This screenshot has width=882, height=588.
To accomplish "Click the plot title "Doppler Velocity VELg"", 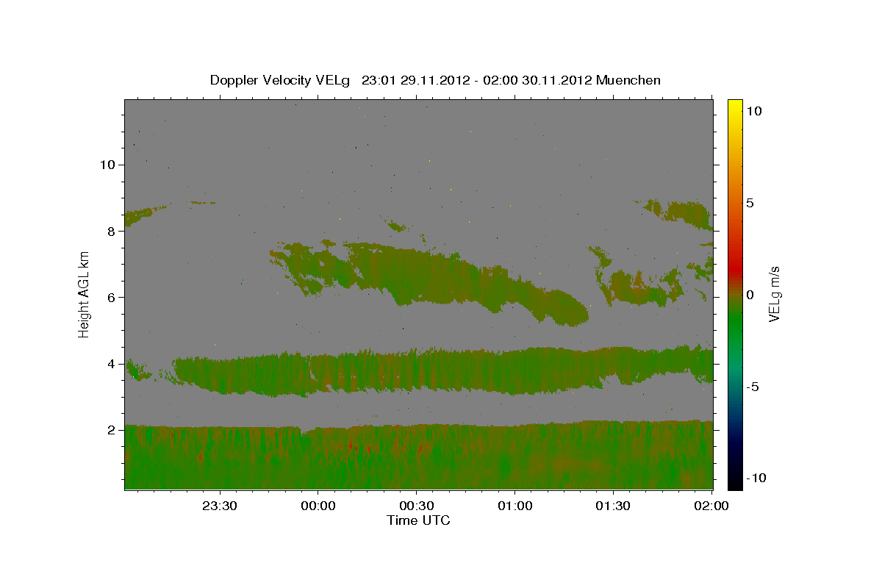I will click(280, 80).
